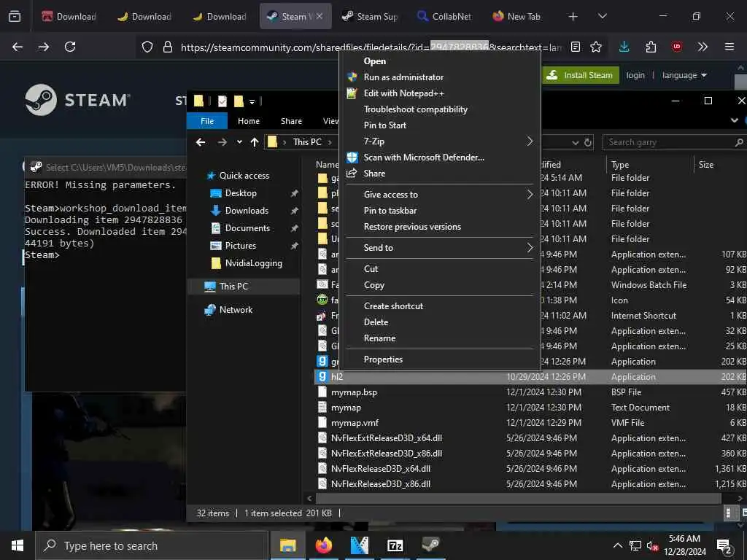Go back in File Explorer navigation

tap(201, 142)
